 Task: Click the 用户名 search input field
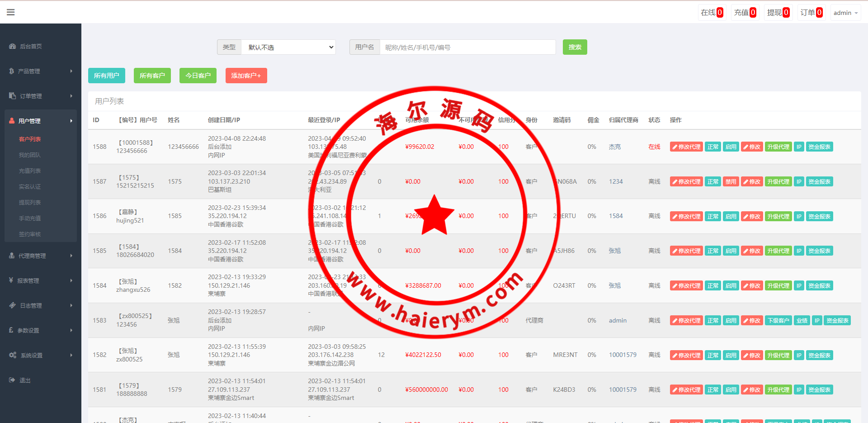pos(467,47)
